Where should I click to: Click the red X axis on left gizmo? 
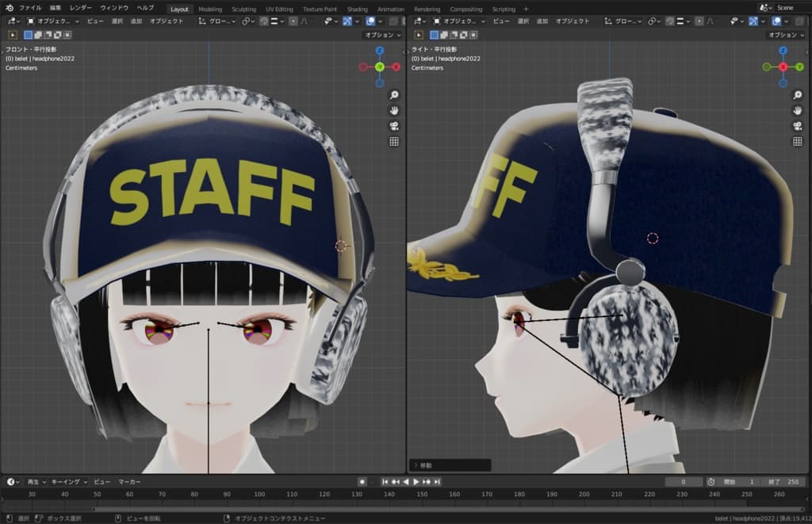396,67
